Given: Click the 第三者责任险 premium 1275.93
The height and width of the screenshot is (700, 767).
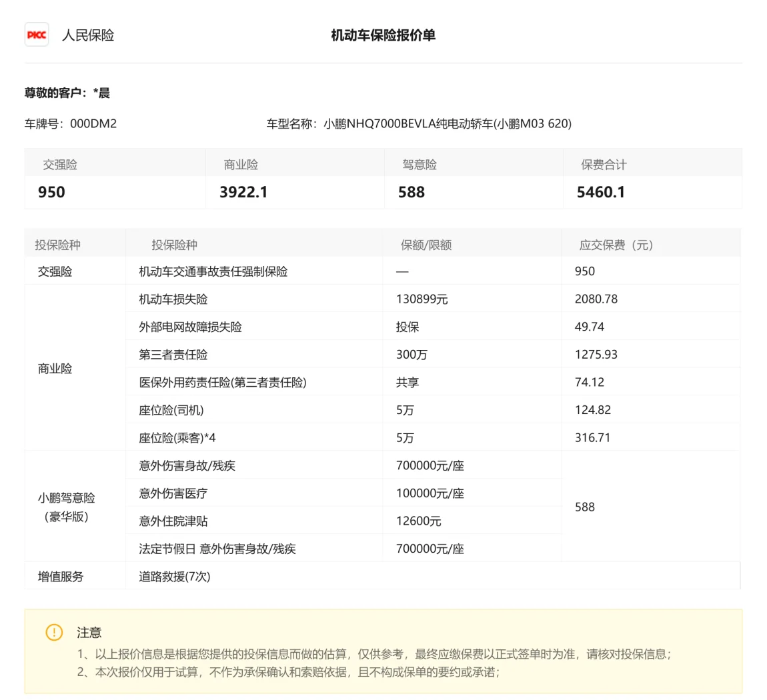Looking at the screenshot, I should click(596, 355).
